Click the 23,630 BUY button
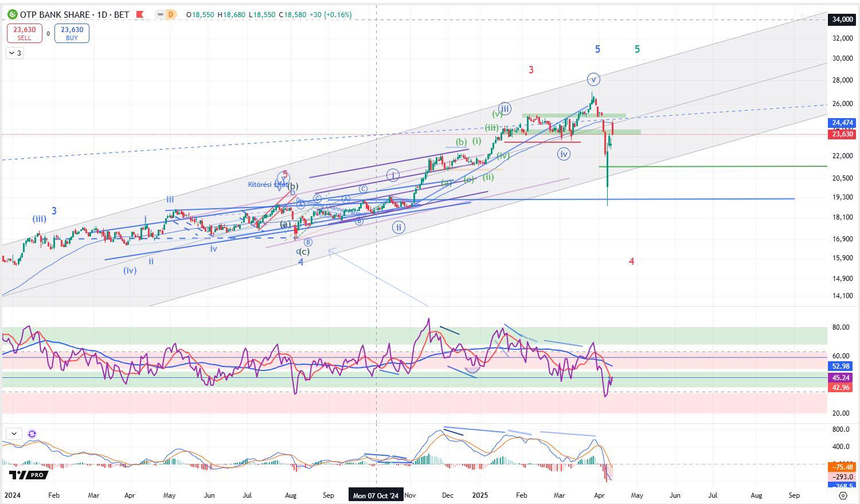 pos(72,33)
